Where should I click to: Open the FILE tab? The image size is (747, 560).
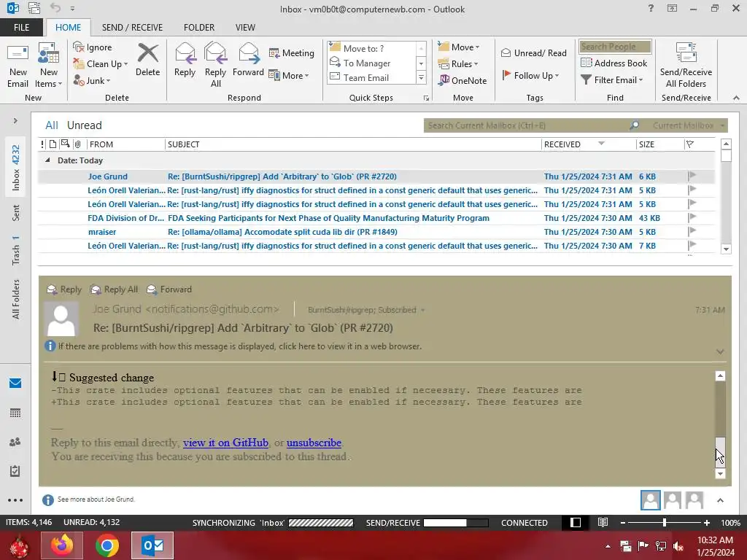(21, 28)
